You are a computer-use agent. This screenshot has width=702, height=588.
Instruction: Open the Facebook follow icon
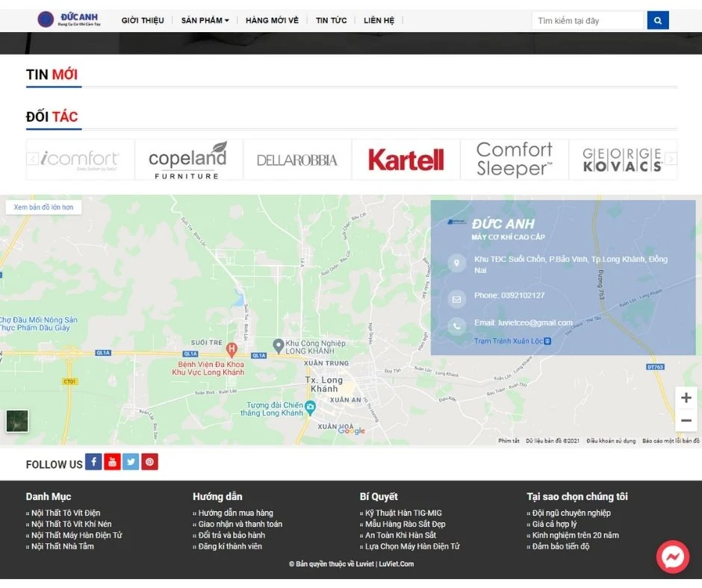(x=93, y=462)
